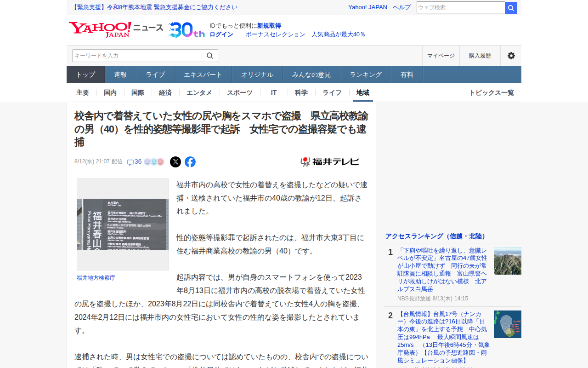Switch to the 速報 tab

[x=120, y=75]
